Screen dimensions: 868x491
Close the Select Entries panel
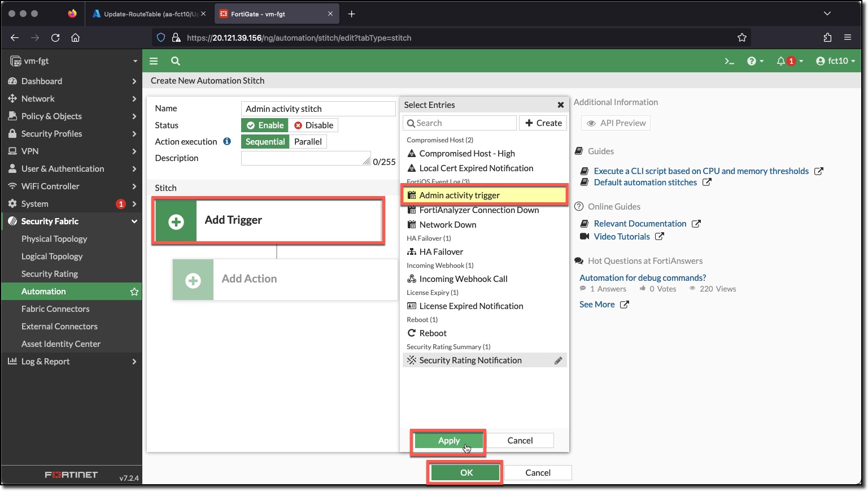click(x=561, y=105)
